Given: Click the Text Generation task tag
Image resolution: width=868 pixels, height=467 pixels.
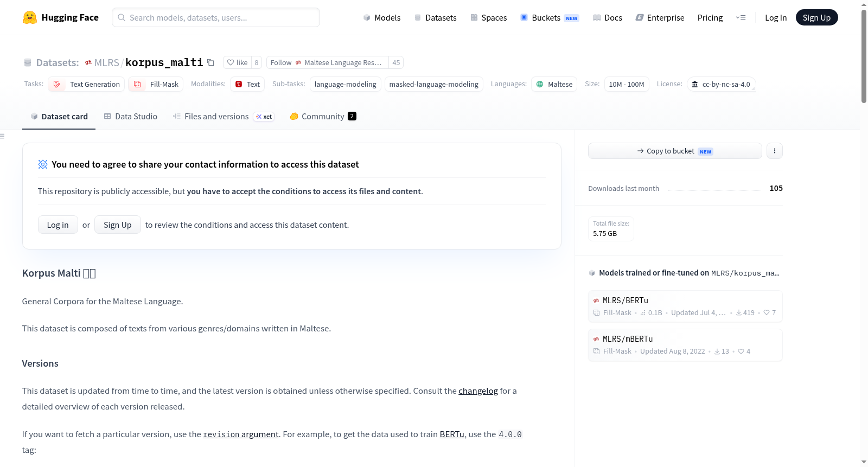Looking at the screenshot, I should [86, 84].
